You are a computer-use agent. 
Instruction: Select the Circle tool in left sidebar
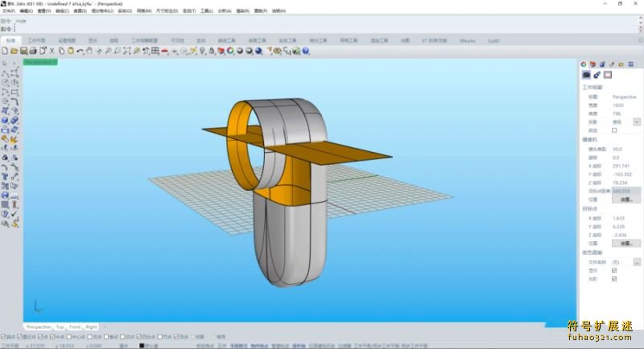point(6,83)
